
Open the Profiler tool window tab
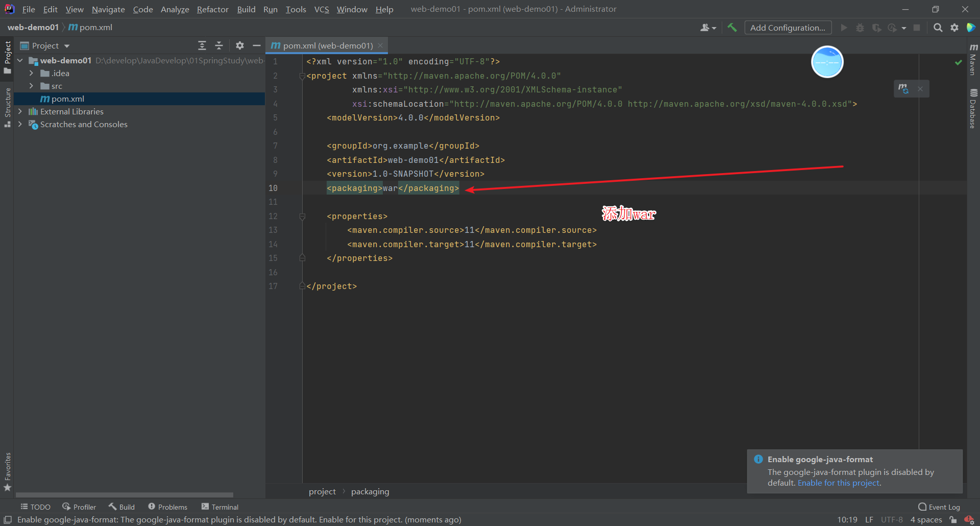pyautogui.click(x=79, y=507)
